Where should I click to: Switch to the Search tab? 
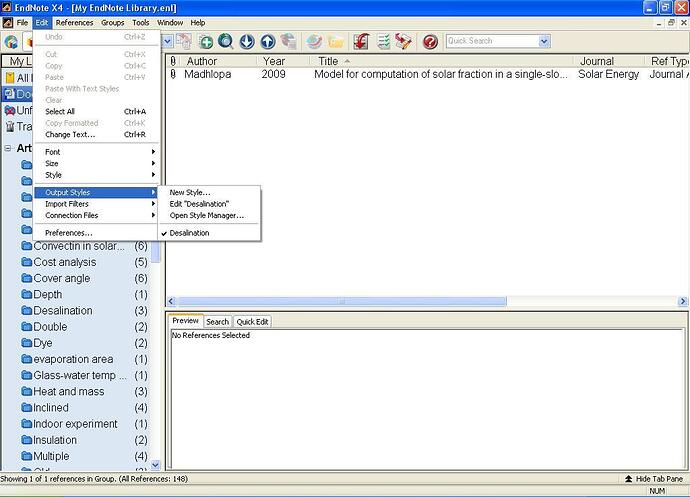pyautogui.click(x=217, y=322)
